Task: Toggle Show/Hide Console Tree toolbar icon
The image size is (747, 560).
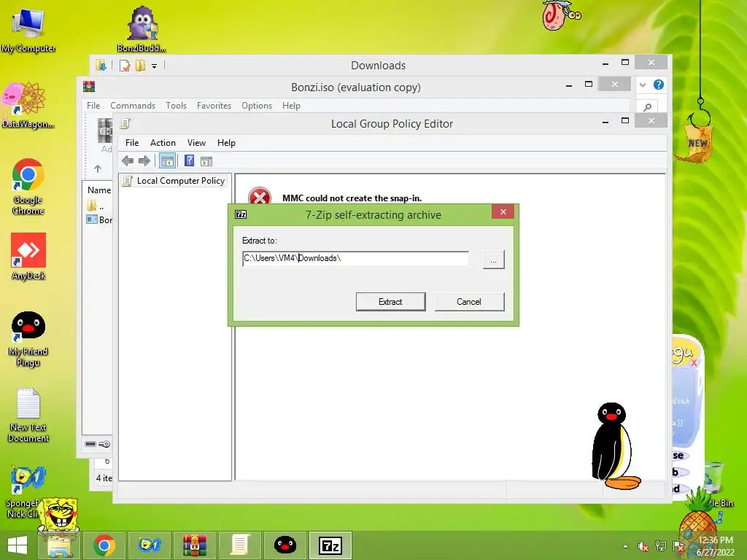Action: pyautogui.click(x=167, y=161)
